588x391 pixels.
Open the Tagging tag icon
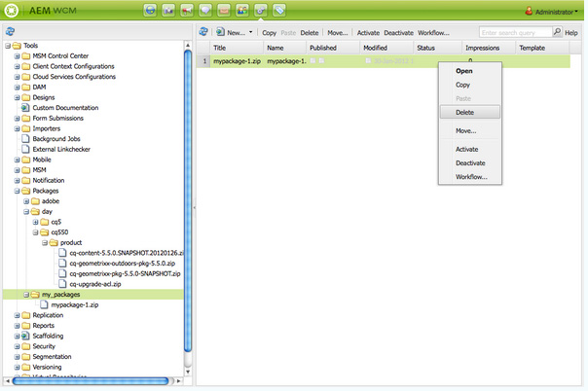click(x=279, y=10)
